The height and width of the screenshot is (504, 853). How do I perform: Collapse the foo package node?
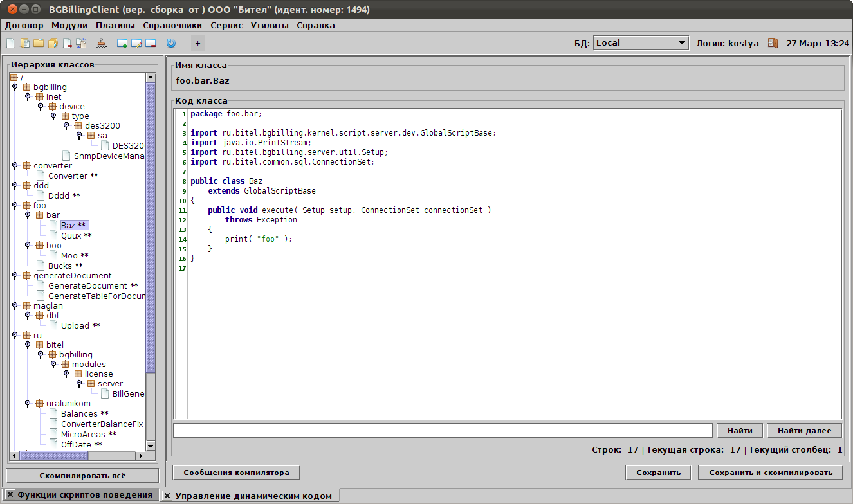tap(15, 206)
